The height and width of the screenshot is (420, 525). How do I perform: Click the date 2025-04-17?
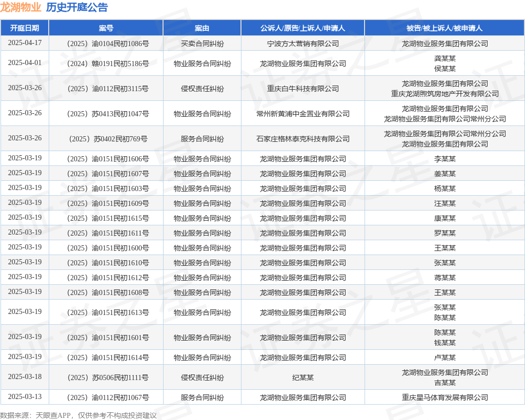25,43
